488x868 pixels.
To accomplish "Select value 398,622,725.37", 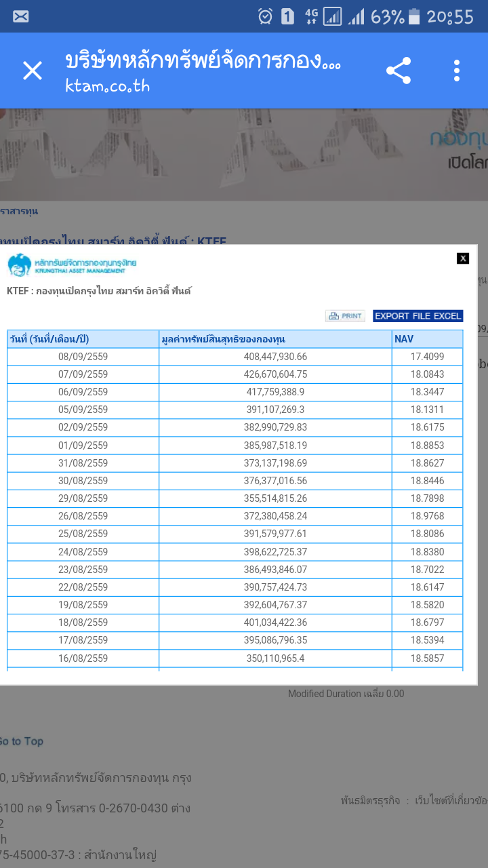I will coord(276,552).
